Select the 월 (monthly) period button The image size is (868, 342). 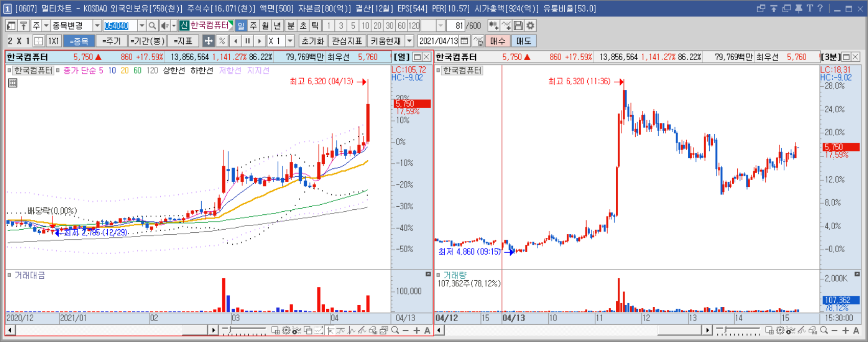(266, 26)
